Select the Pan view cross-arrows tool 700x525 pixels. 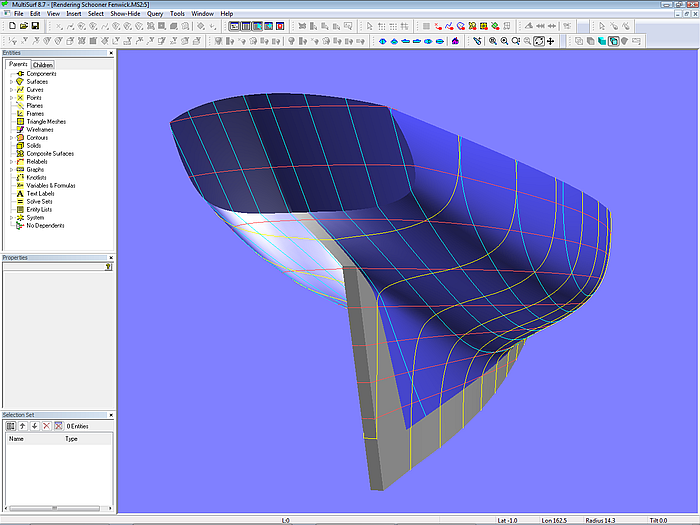(552, 41)
